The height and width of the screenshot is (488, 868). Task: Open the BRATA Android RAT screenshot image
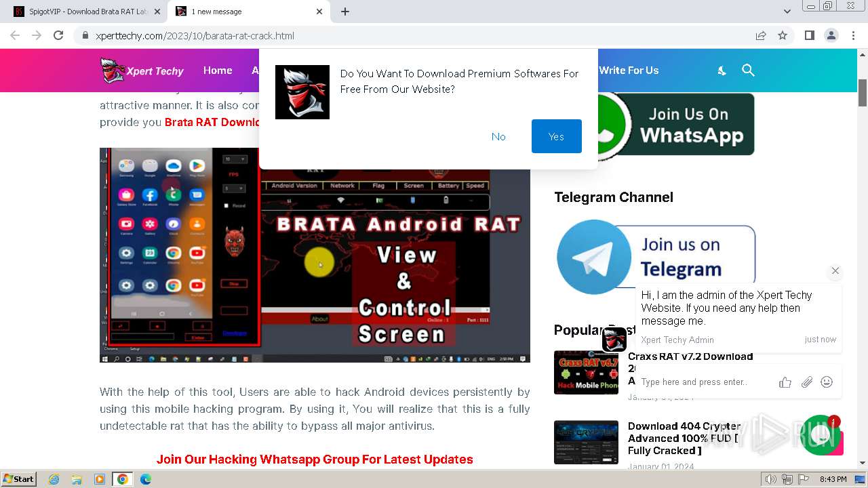[x=315, y=255]
